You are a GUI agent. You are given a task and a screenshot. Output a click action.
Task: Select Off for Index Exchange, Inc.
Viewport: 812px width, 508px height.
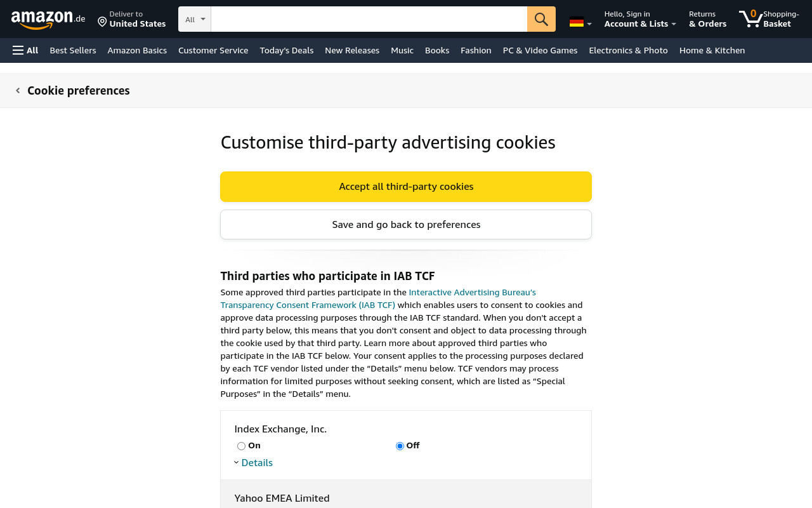point(400,446)
